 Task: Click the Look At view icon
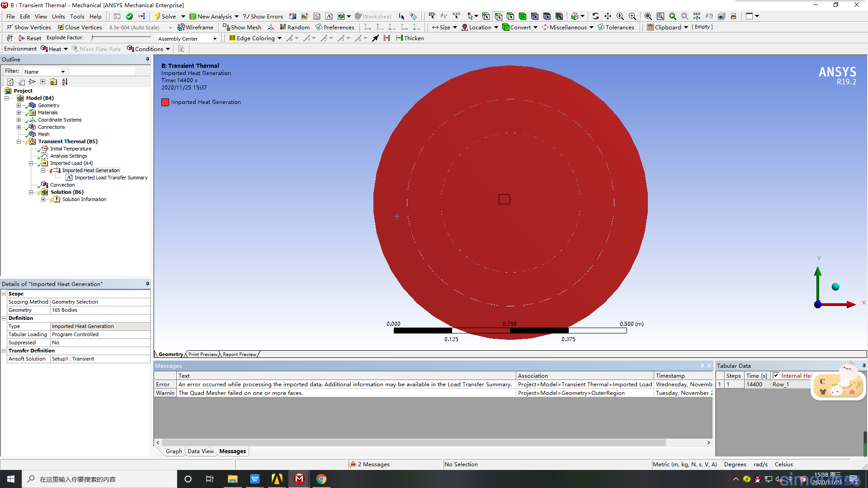709,16
